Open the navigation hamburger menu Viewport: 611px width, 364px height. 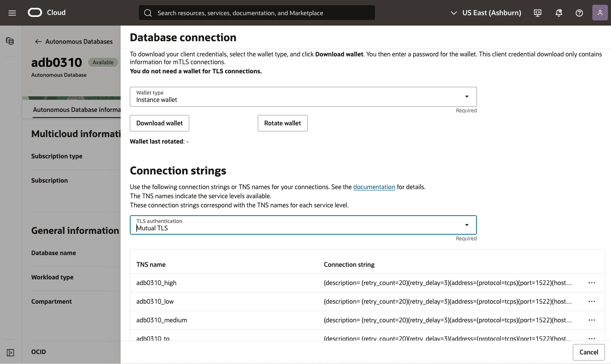(12, 13)
